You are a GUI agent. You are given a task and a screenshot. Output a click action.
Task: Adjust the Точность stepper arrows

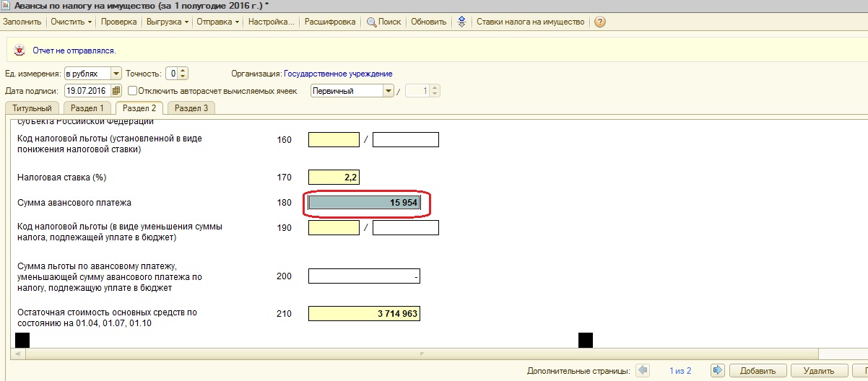183,74
